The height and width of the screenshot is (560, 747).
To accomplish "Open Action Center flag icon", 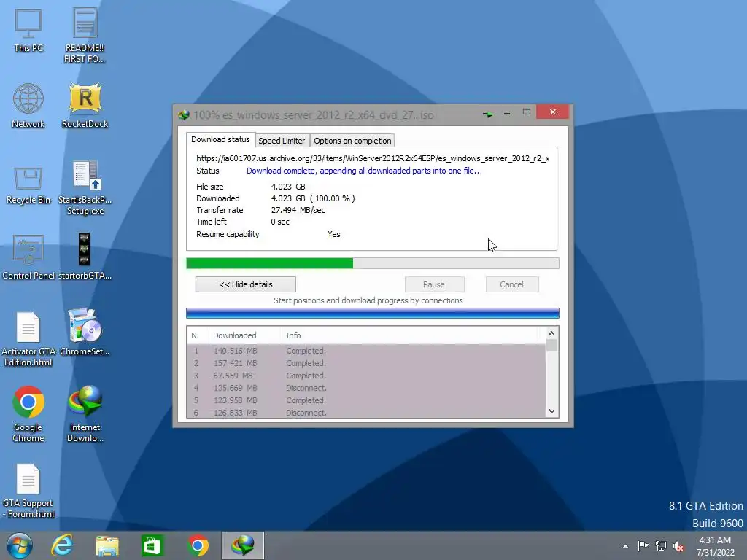I will coord(643,545).
